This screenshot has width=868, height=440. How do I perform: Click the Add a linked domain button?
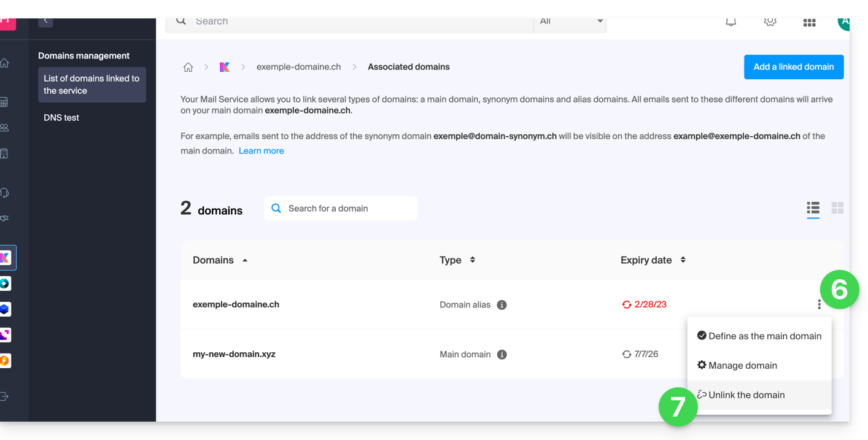[794, 67]
